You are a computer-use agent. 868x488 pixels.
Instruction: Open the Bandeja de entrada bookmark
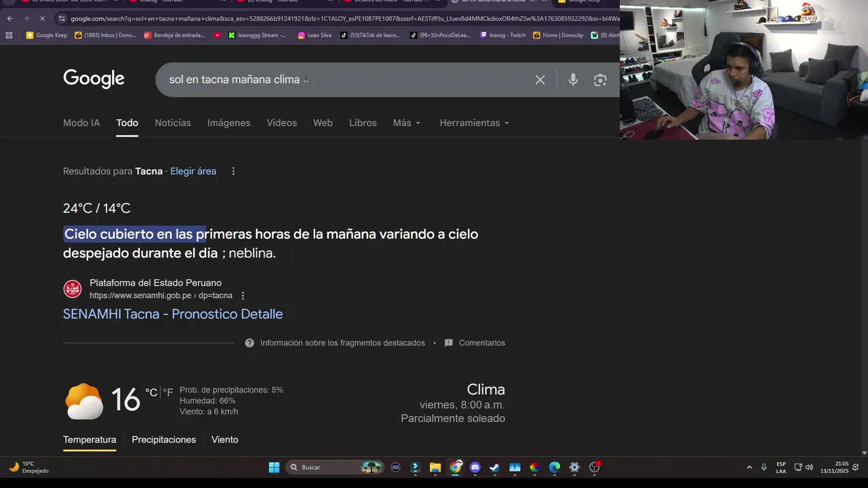pos(173,35)
